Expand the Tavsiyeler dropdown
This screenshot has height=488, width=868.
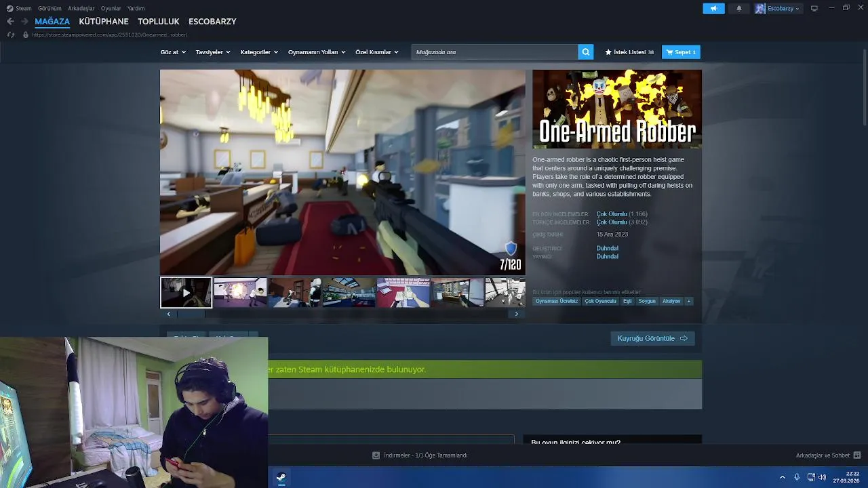[213, 52]
